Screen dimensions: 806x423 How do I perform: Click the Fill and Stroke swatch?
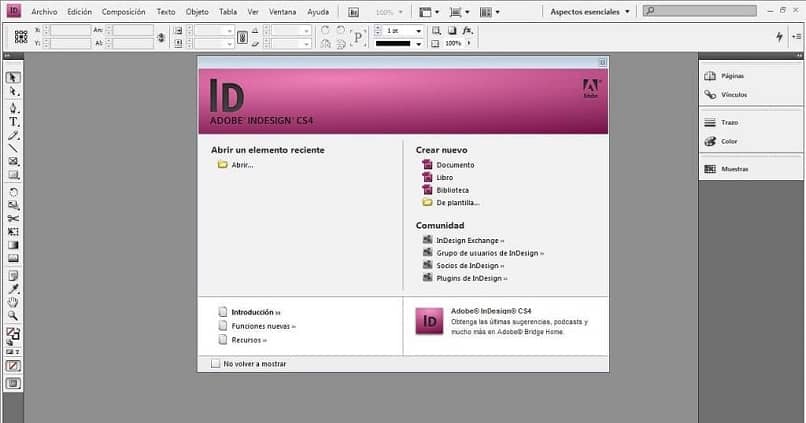[x=13, y=334]
